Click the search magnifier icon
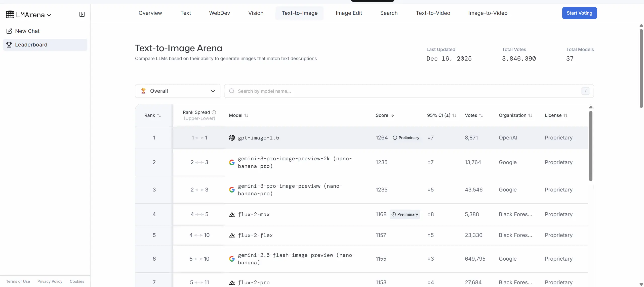This screenshot has height=287, width=644. coord(231,91)
